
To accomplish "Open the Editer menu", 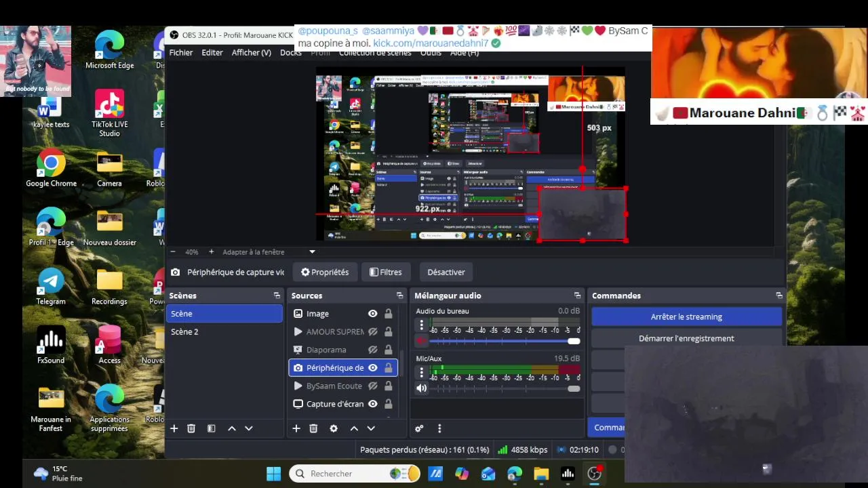I will 212,52.
